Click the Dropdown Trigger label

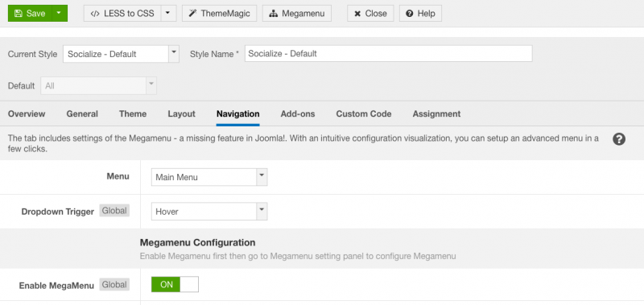(58, 212)
